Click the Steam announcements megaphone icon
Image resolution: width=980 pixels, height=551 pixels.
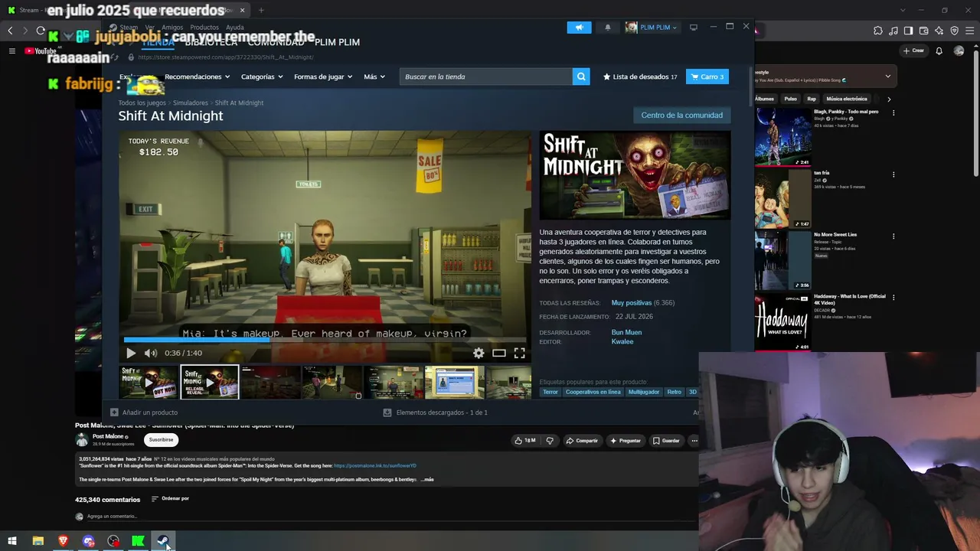(579, 28)
